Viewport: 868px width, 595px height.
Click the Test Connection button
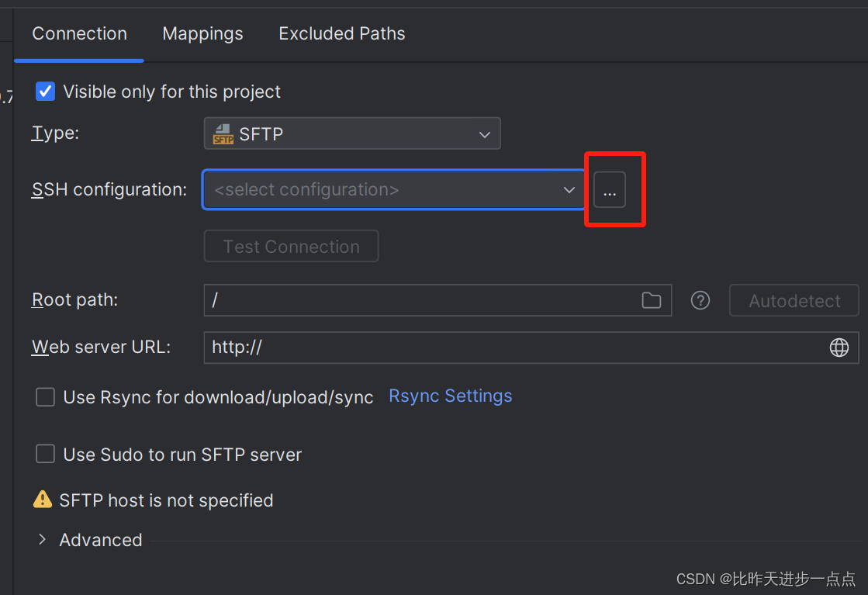[x=291, y=246]
